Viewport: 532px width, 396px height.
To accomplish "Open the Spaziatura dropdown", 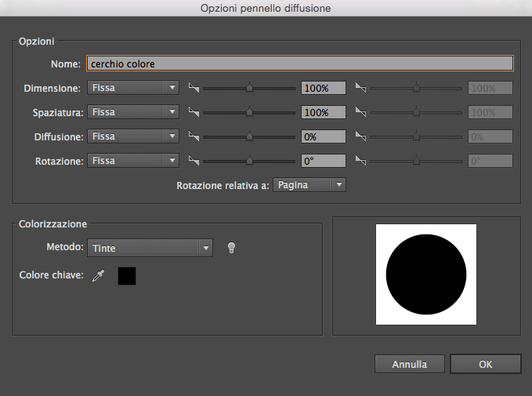I will (133, 112).
